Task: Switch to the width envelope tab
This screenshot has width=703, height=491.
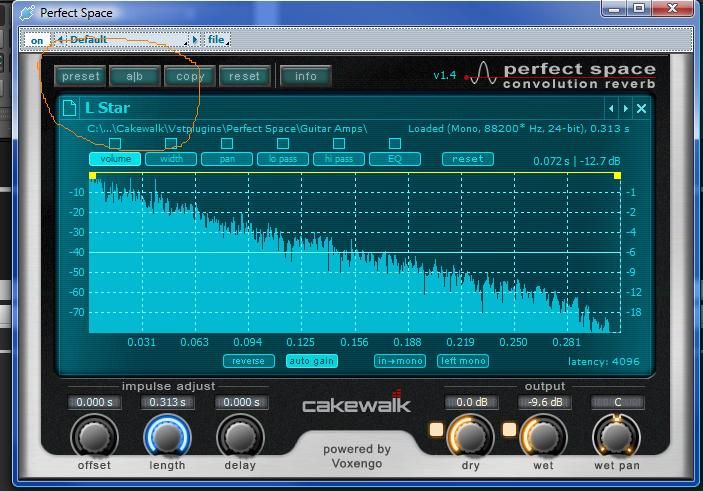Action: pyautogui.click(x=171, y=159)
